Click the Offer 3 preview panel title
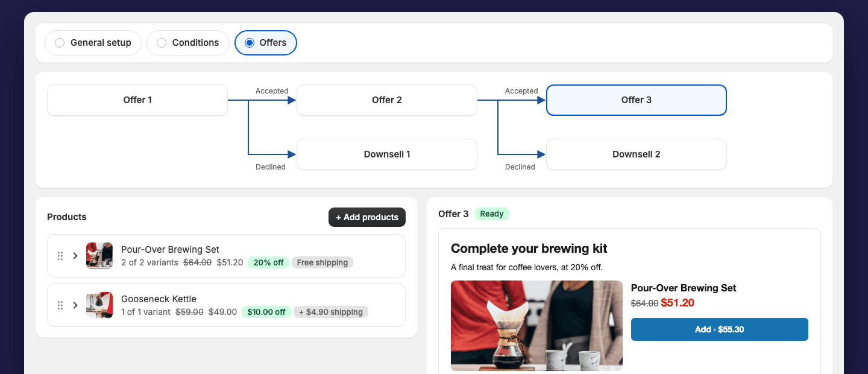 click(453, 214)
